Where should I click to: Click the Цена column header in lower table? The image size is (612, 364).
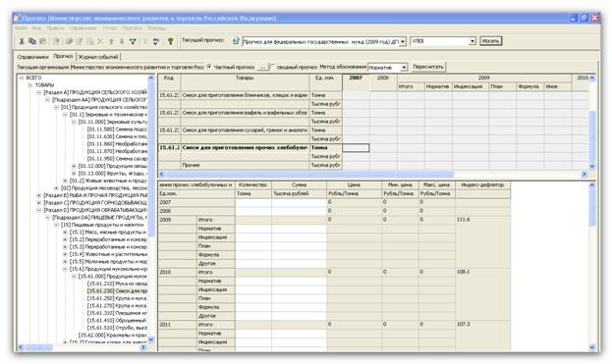(x=354, y=184)
